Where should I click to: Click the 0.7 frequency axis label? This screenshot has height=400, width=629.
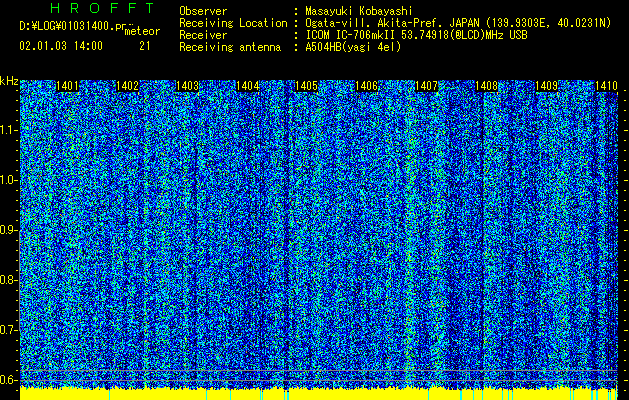point(8,330)
